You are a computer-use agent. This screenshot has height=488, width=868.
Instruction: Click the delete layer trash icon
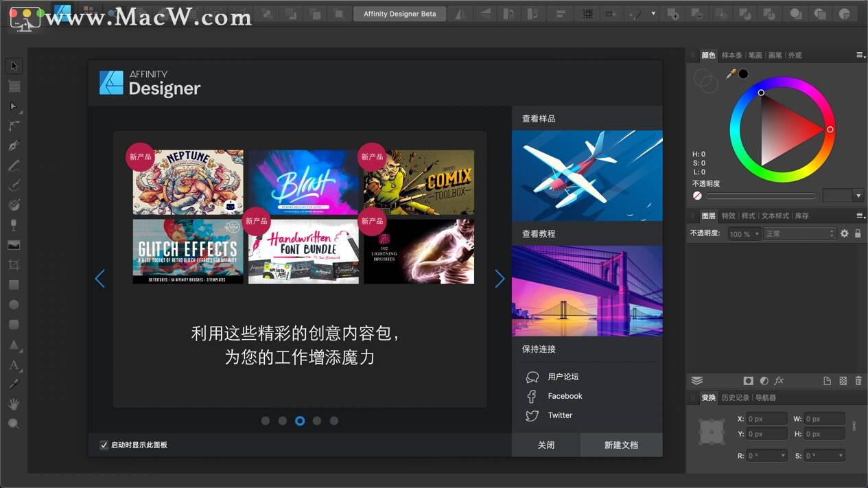pyautogui.click(x=858, y=380)
